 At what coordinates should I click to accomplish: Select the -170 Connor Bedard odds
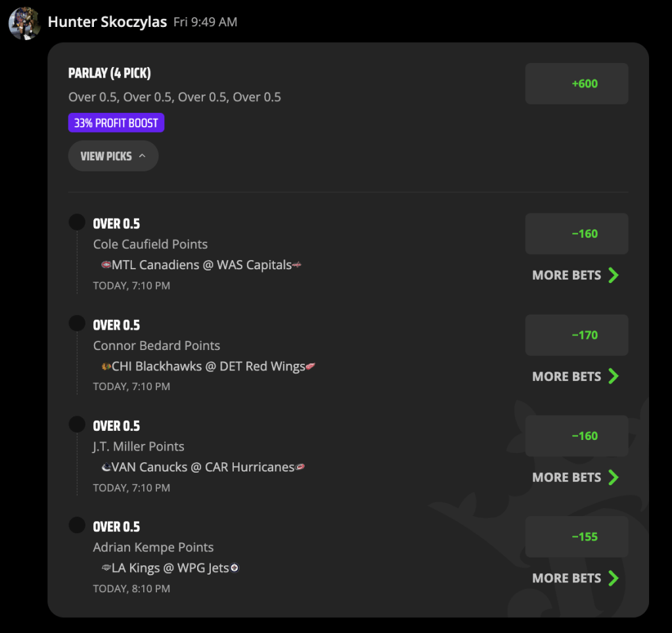[577, 335]
